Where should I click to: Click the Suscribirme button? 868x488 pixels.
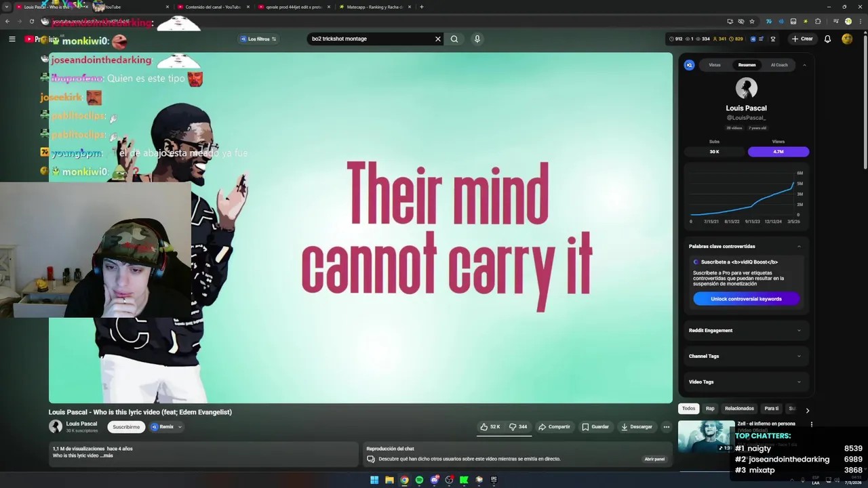[x=126, y=427]
